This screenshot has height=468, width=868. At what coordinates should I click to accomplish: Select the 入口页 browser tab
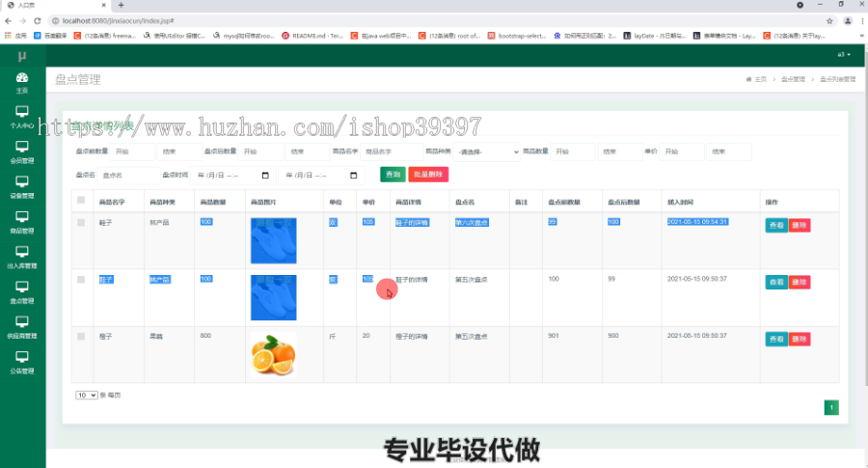click(55, 5)
